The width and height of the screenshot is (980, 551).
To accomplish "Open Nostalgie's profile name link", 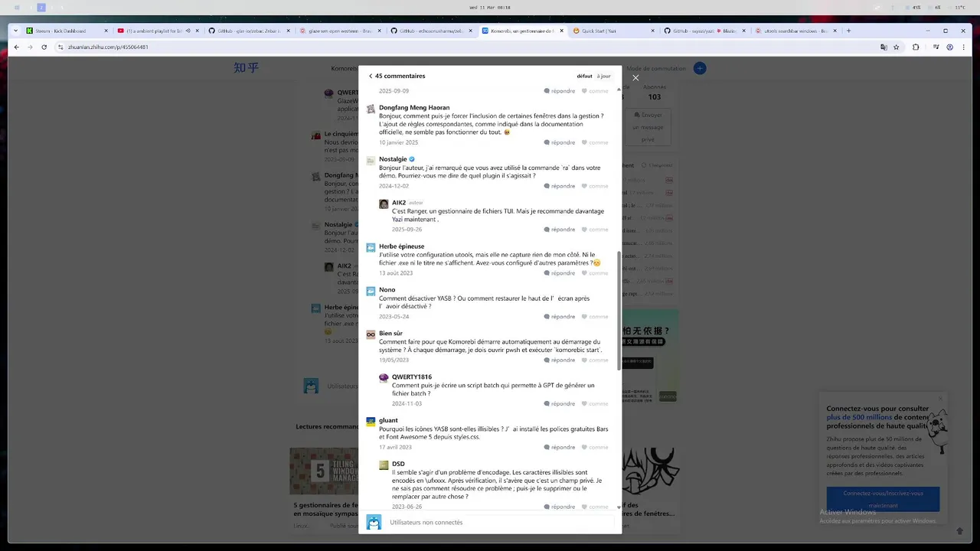I will pos(393,159).
